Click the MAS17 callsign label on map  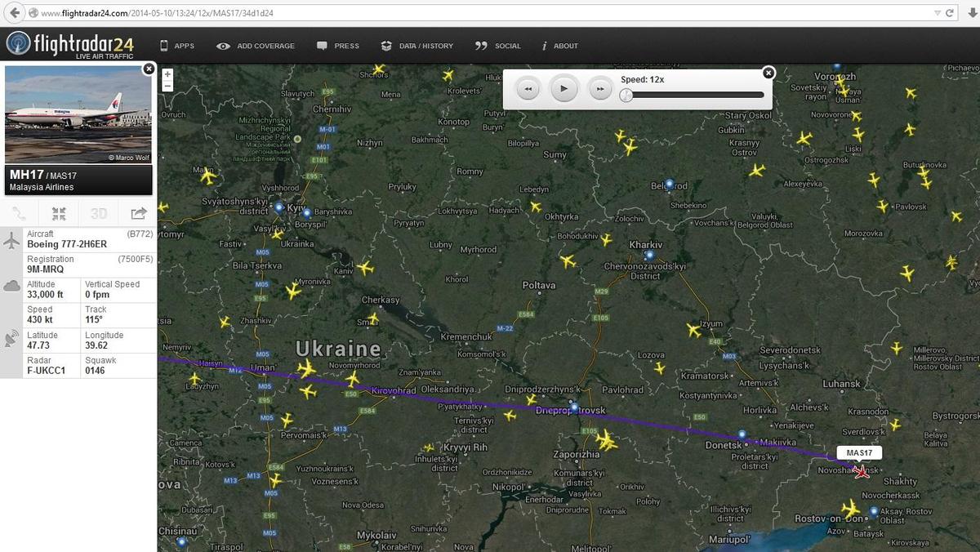click(860, 453)
